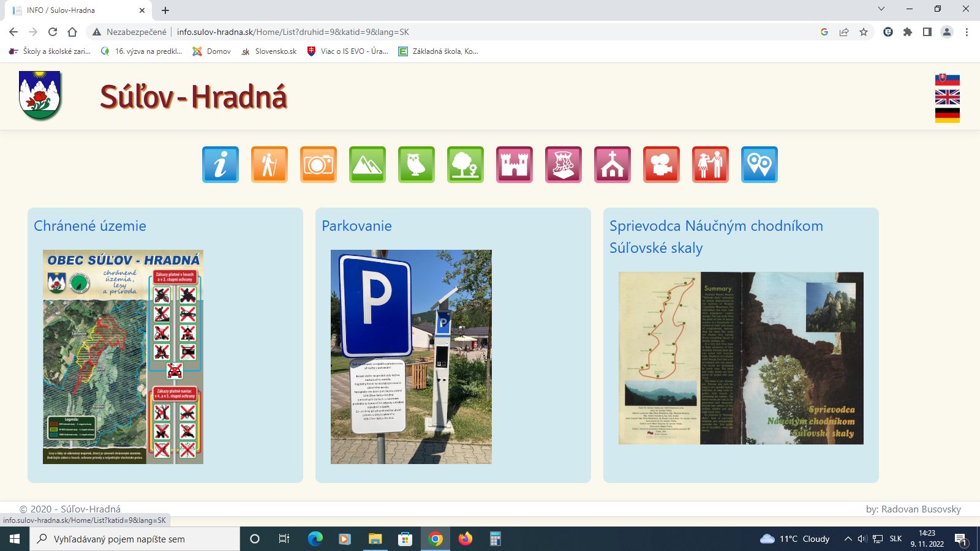This screenshot has height=551, width=980.
Task: Open Microsoft Store from taskbar
Action: click(405, 539)
